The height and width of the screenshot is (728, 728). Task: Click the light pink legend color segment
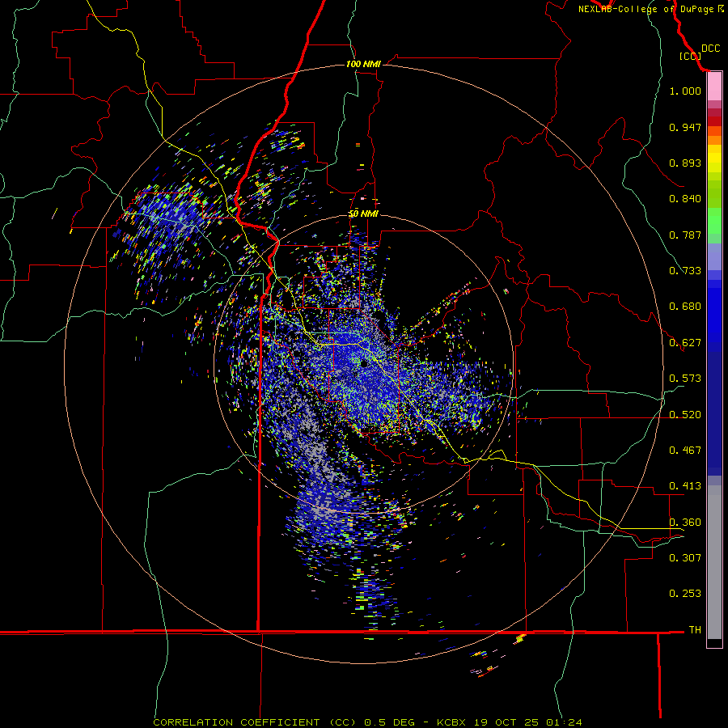(x=714, y=87)
